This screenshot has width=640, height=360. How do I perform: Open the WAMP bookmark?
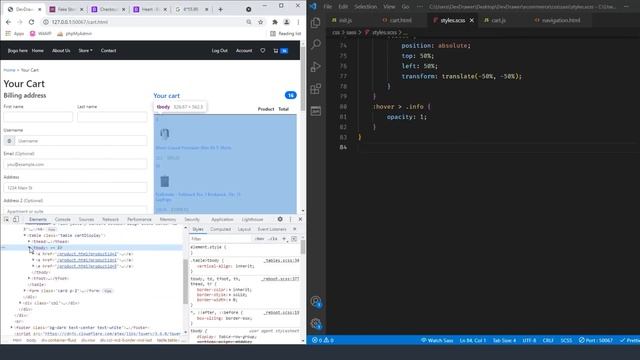coord(40,33)
